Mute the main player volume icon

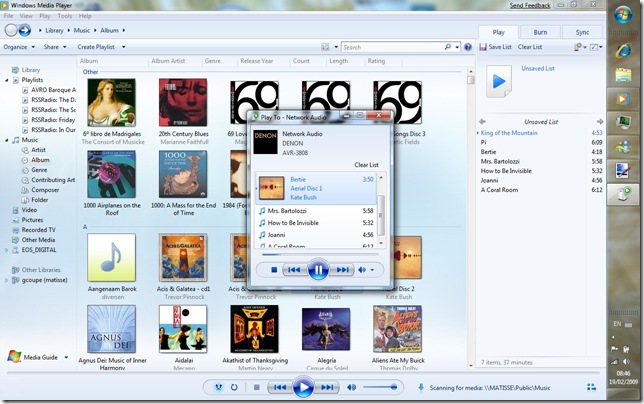click(351, 387)
